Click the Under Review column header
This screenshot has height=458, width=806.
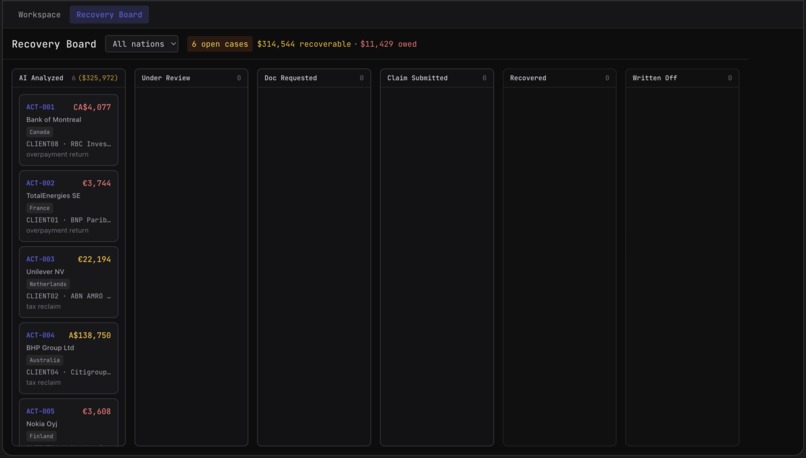[166, 78]
